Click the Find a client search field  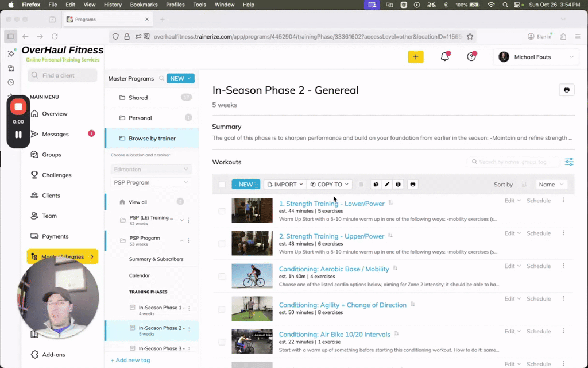[x=62, y=75]
